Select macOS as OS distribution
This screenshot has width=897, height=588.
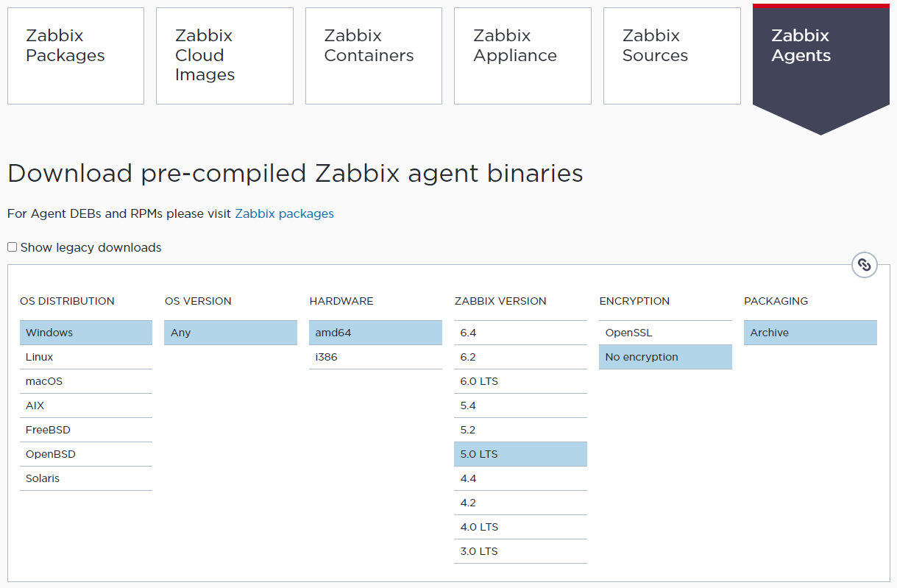85,381
